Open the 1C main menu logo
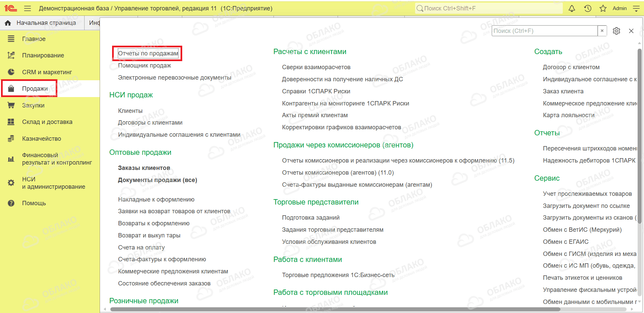The height and width of the screenshot is (313, 644). [x=10, y=8]
